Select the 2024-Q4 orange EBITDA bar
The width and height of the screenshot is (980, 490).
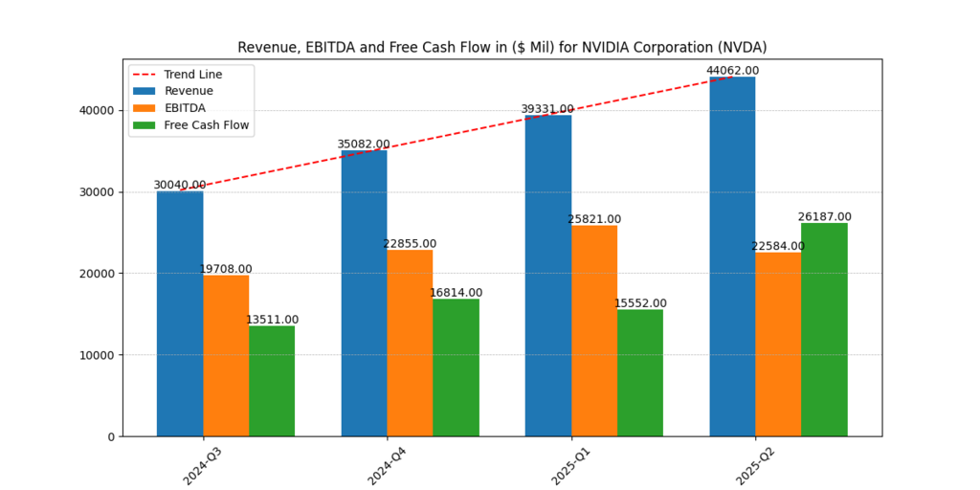410,343
